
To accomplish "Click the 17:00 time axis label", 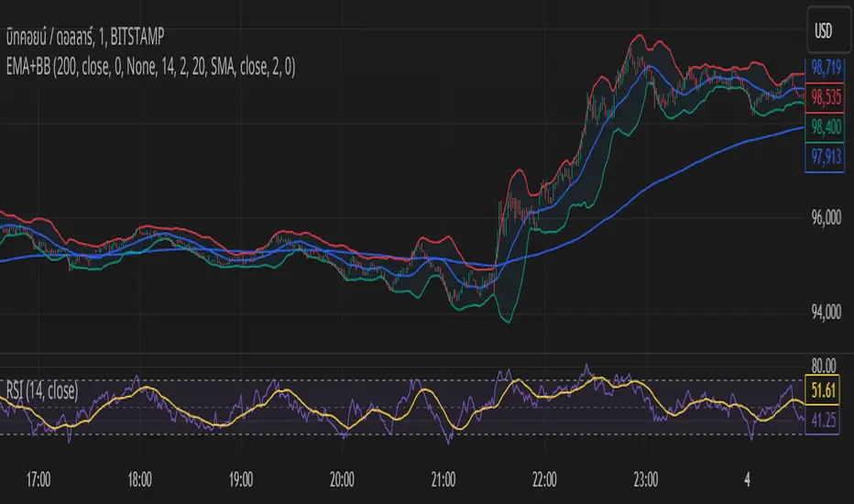I will click(39, 478).
